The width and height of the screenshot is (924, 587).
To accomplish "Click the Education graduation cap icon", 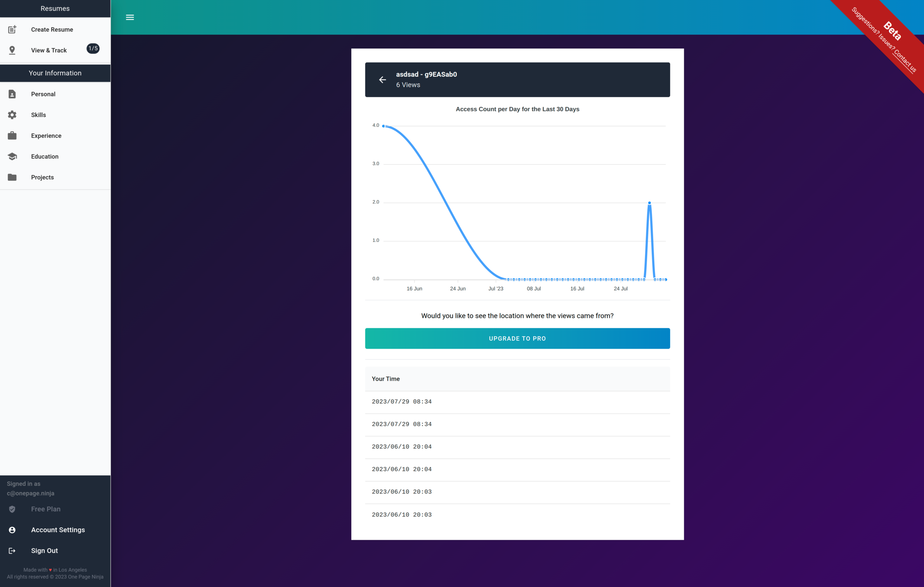I will tap(12, 156).
